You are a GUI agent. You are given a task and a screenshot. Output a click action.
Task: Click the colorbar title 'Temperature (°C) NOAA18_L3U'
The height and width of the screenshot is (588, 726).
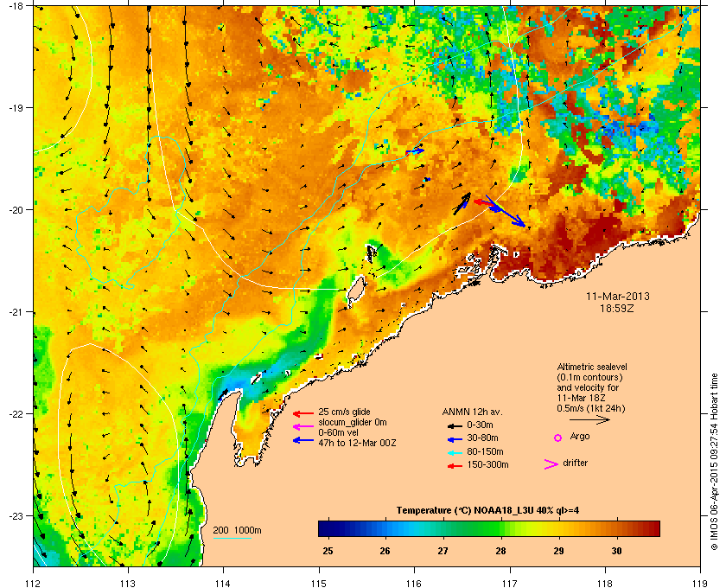tap(465, 511)
